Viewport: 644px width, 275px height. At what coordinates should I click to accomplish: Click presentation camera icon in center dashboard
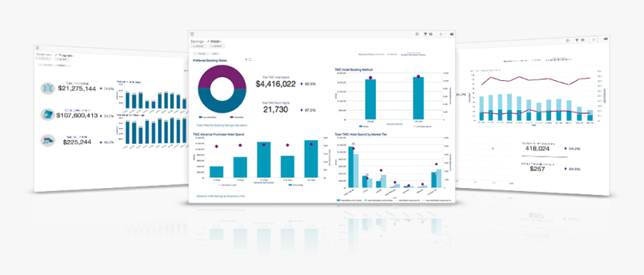[452, 34]
